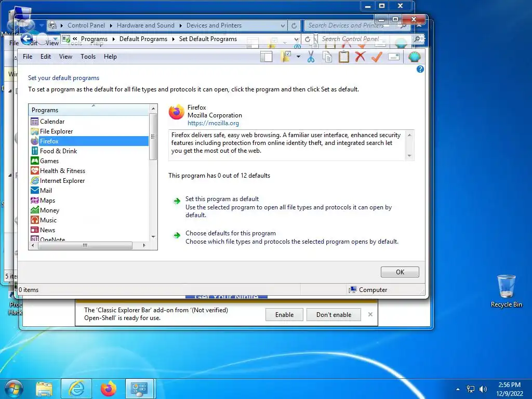The width and height of the screenshot is (532, 399).
Task: Show hidden system tray icons arrow
Action: [x=458, y=389]
